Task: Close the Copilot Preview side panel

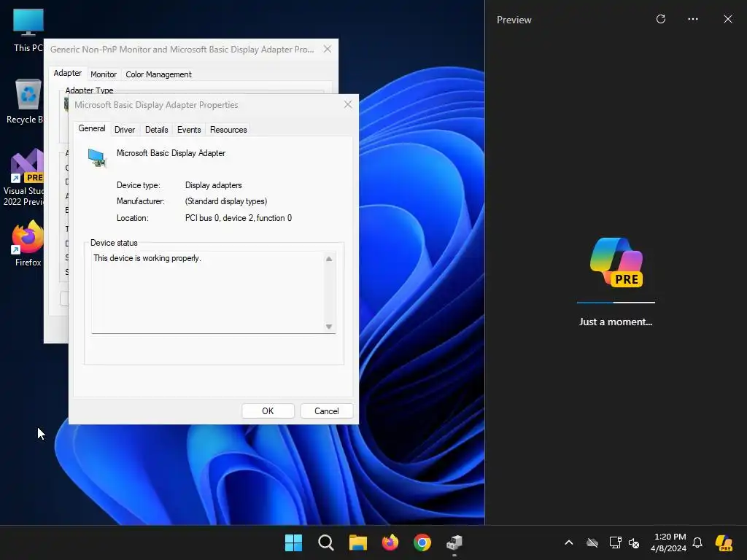Action: 728,19
